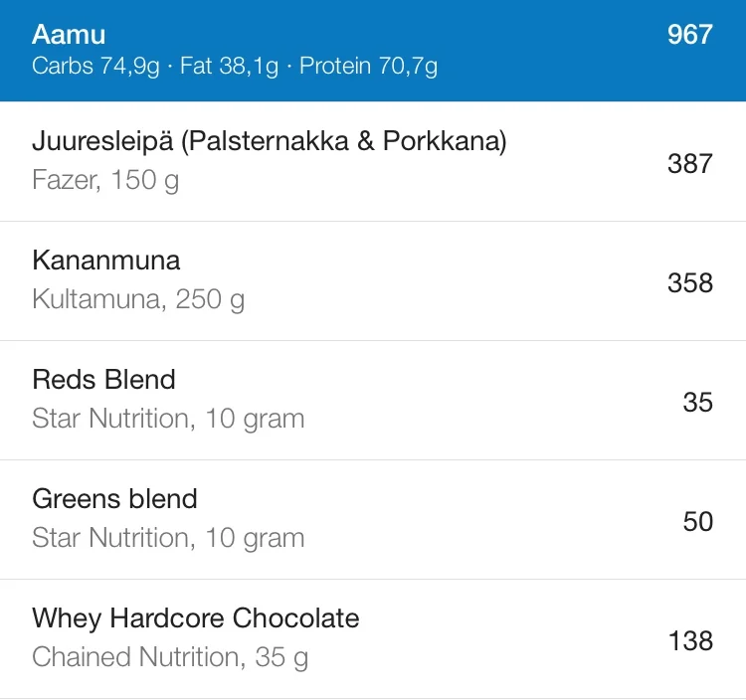Click the Protein 70,7g macro text

pyautogui.click(x=368, y=67)
